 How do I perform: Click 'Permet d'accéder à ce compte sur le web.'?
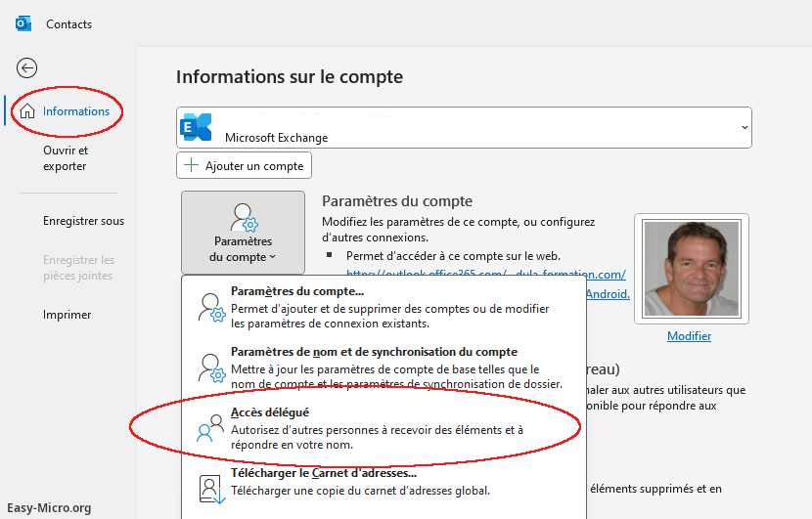(453, 256)
